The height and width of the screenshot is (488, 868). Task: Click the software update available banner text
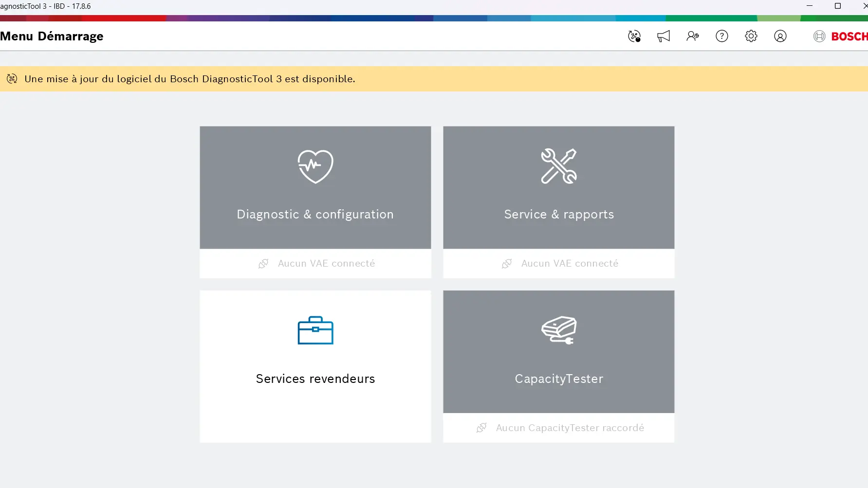(190, 79)
